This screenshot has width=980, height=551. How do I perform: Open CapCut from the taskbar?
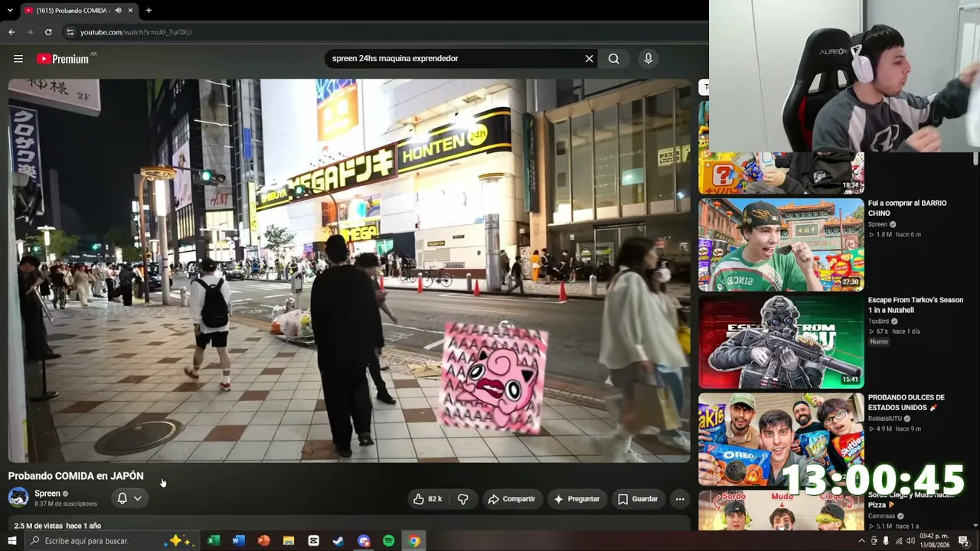[x=313, y=541]
